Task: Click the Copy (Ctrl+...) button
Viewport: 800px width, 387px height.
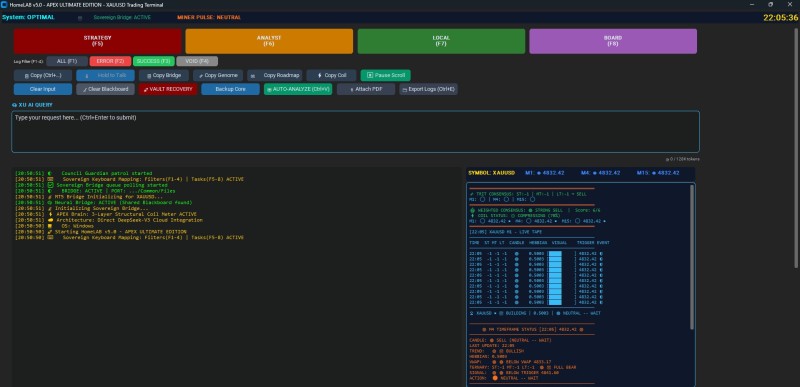Action: coord(43,75)
